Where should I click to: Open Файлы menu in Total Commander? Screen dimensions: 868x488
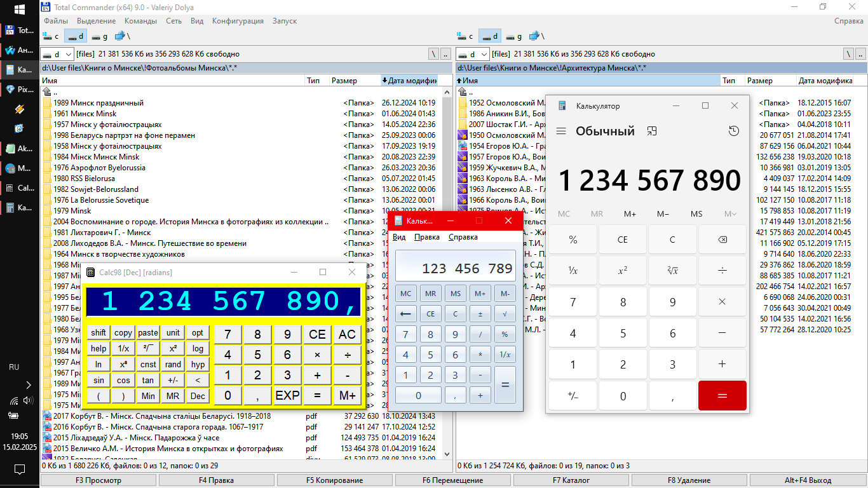click(x=56, y=21)
